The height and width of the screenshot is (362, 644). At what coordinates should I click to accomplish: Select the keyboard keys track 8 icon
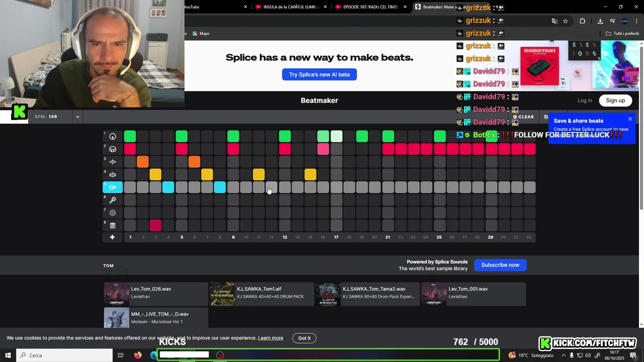coord(113,225)
